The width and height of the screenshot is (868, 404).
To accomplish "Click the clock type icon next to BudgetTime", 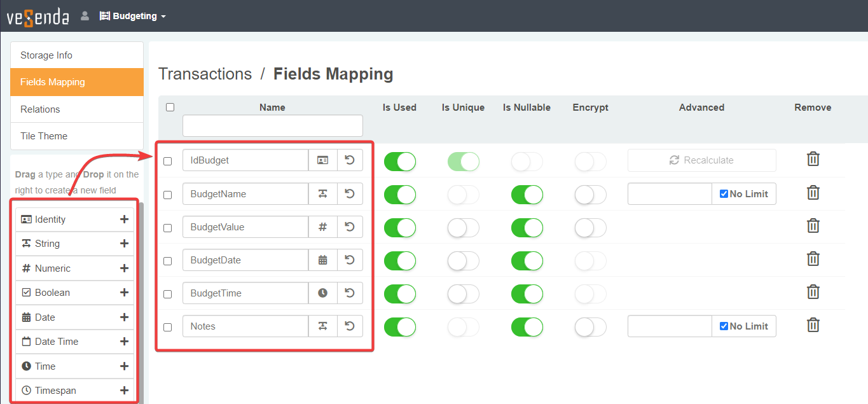I will coord(322,293).
